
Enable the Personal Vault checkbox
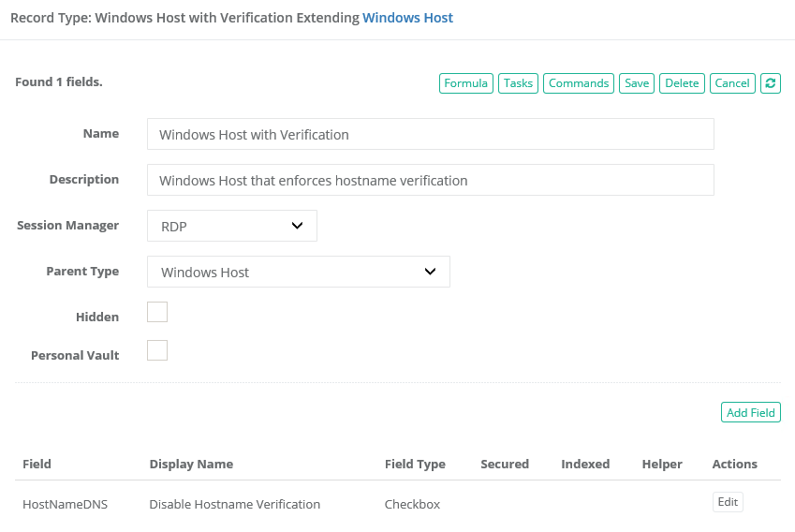157,350
